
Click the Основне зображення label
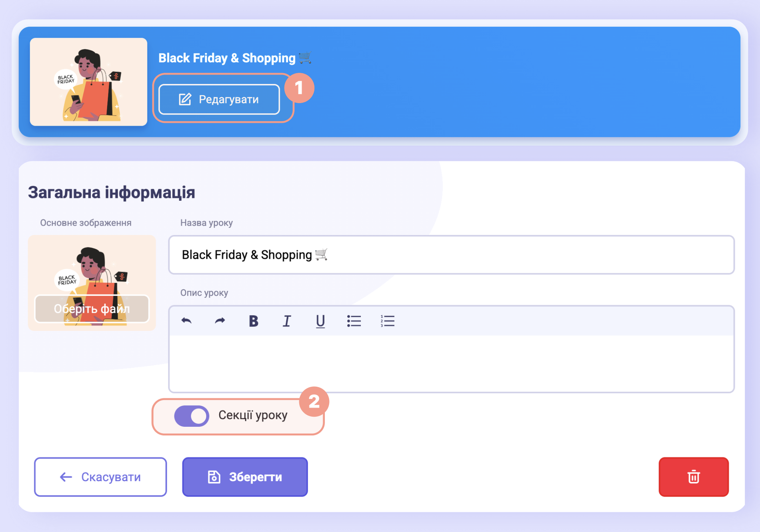coord(86,223)
